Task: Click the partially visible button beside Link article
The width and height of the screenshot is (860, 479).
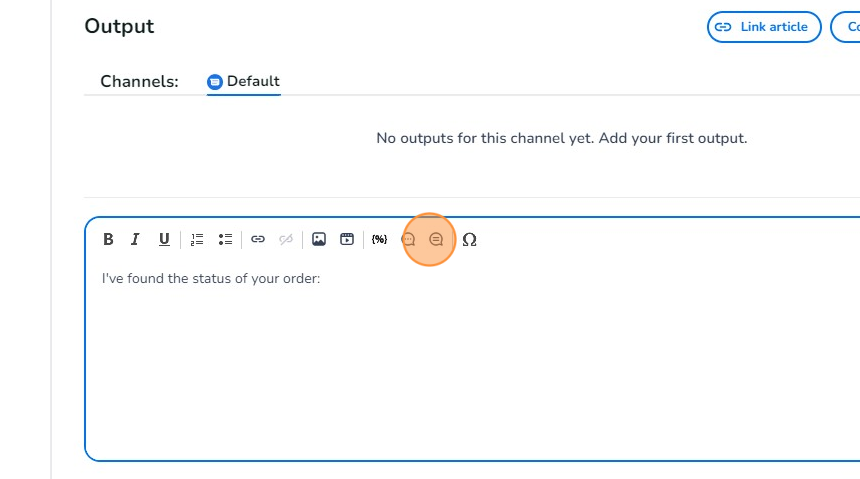Action: point(846,27)
